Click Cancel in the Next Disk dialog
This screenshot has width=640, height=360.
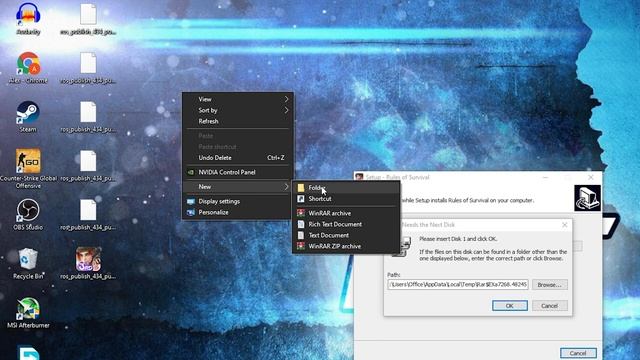pos(549,306)
